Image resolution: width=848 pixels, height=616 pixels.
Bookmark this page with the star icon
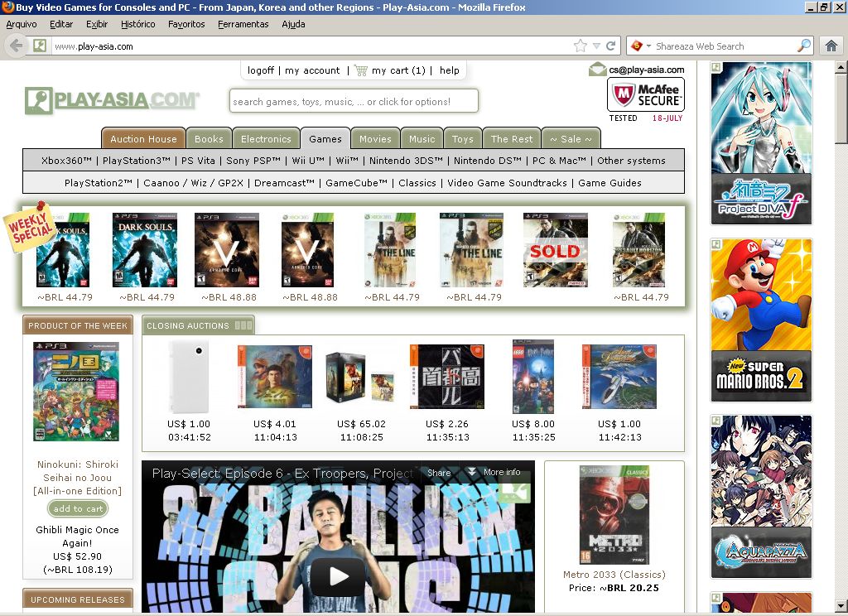tap(581, 46)
